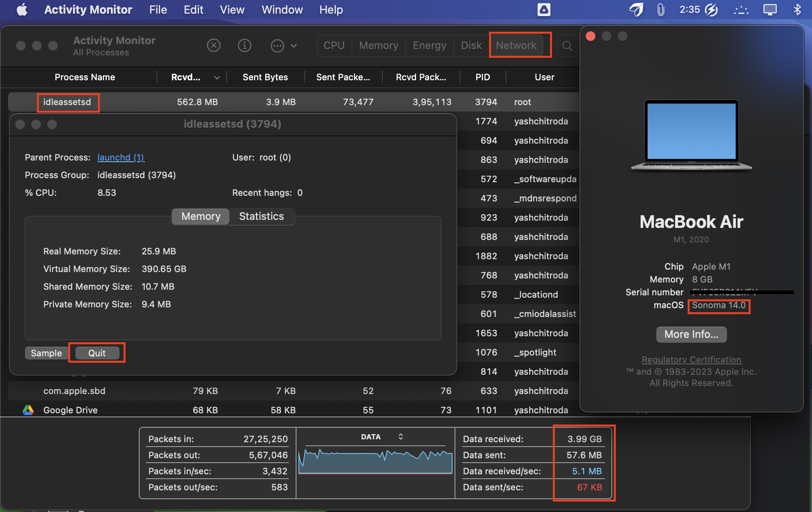Open the View menu
Screen dimensions: 812x512
[x=232, y=10]
